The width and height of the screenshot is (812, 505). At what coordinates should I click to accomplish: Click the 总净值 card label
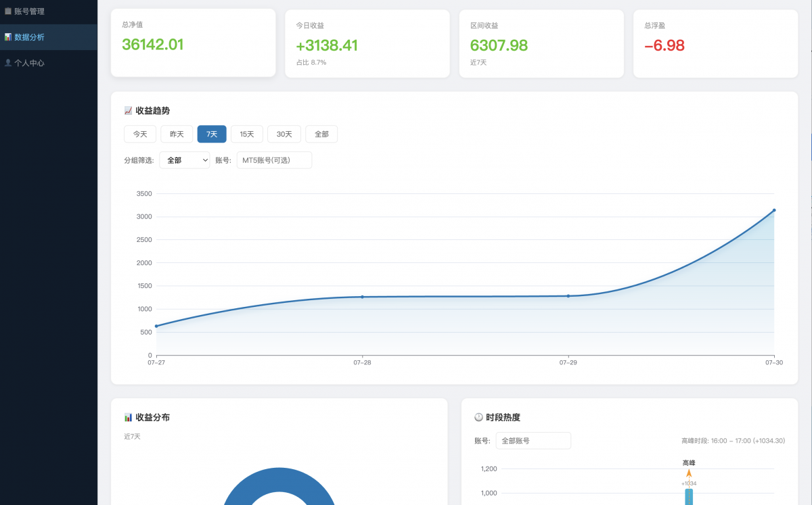click(132, 24)
